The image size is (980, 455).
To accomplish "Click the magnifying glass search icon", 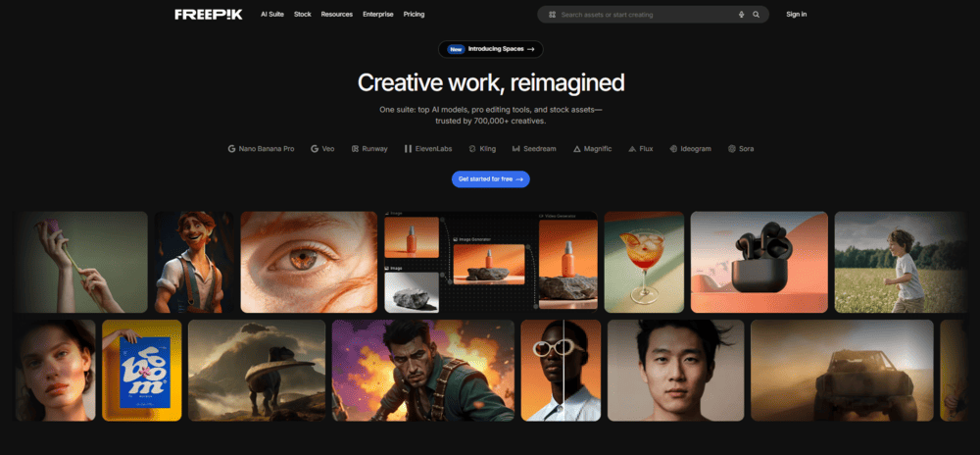I will [x=756, y=15].
